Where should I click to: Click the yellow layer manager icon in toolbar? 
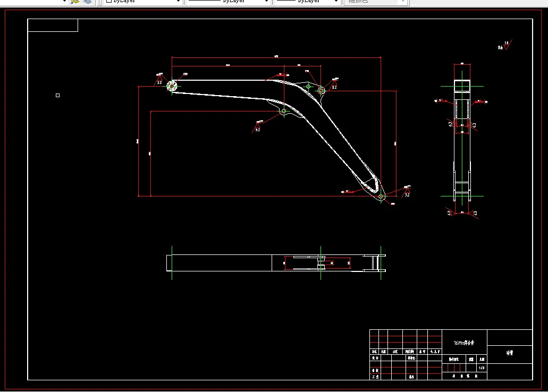point(75,2)
